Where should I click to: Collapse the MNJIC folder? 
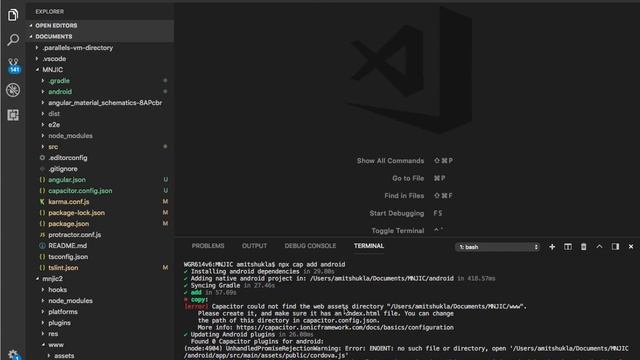point(100,70)
